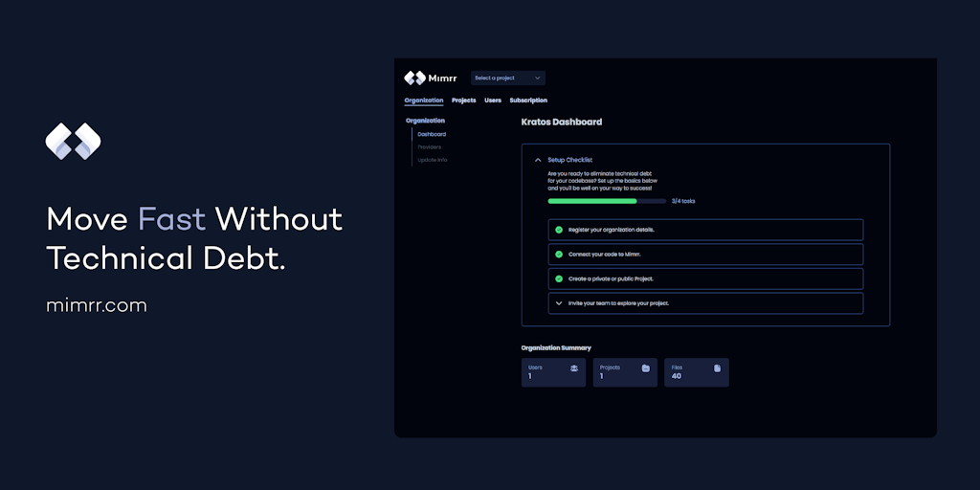Click the Move Fast Without Technical Debt headline

(194, 238)
